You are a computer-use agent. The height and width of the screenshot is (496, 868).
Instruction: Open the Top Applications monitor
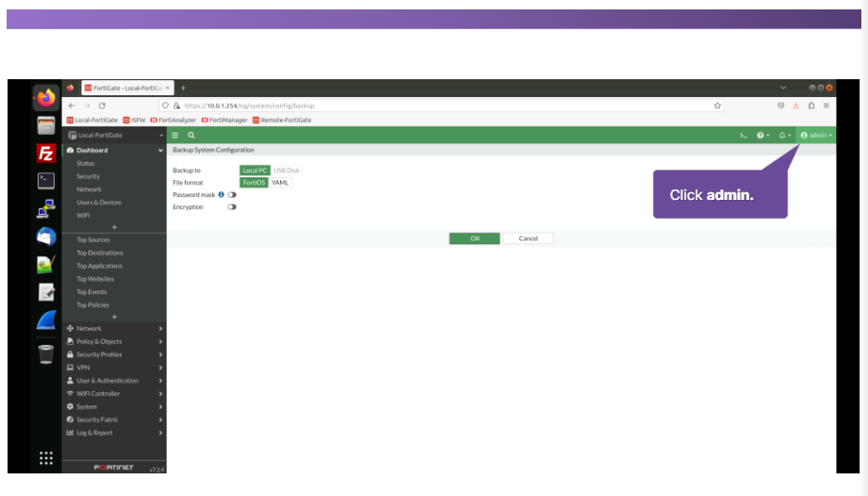pyautogui.click(x=99, y=266)
